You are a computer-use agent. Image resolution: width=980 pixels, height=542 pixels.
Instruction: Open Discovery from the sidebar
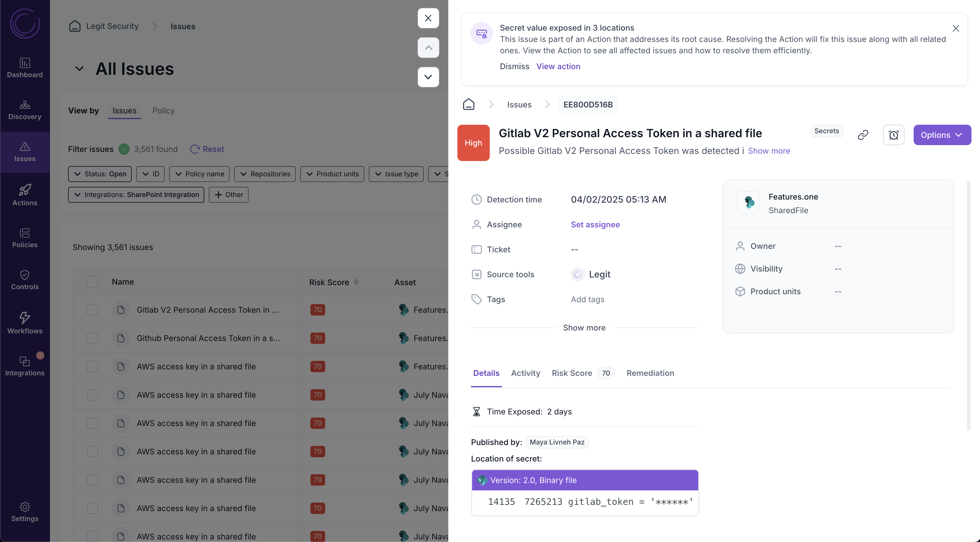[25, 110]
